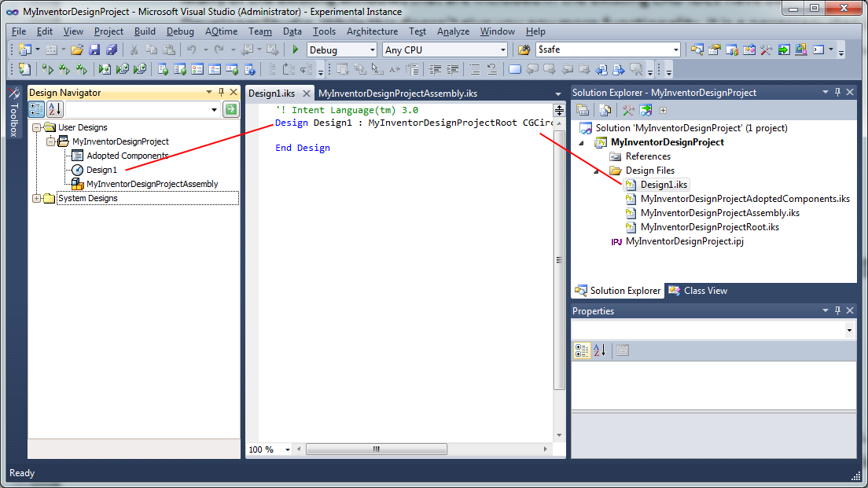Open the active documents list dropdown arrow

tap(558, 94)
